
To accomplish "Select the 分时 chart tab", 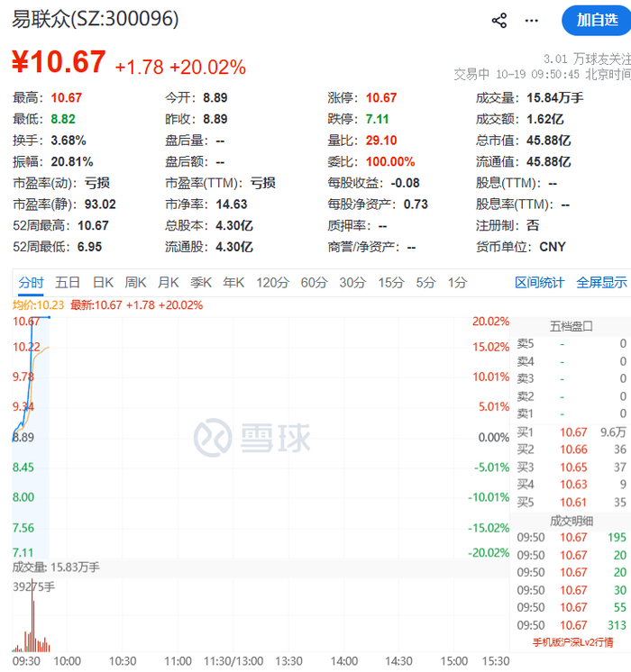I will 31,283.
